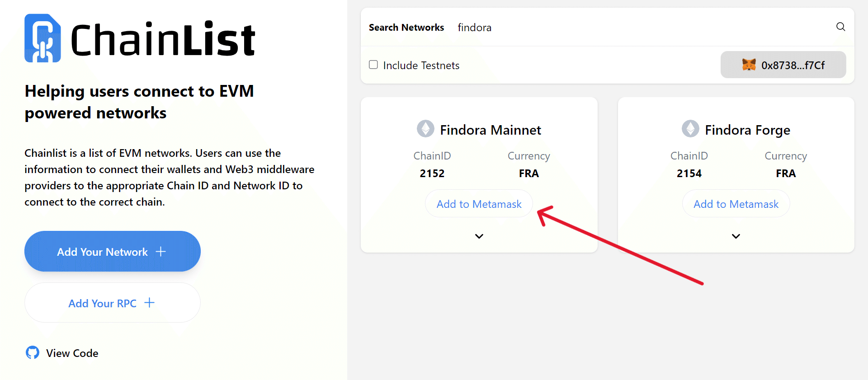This screenshot has width=868, height=380.
Task: Expand Findora Forge details chevron
Action: [x=736, y=236]
